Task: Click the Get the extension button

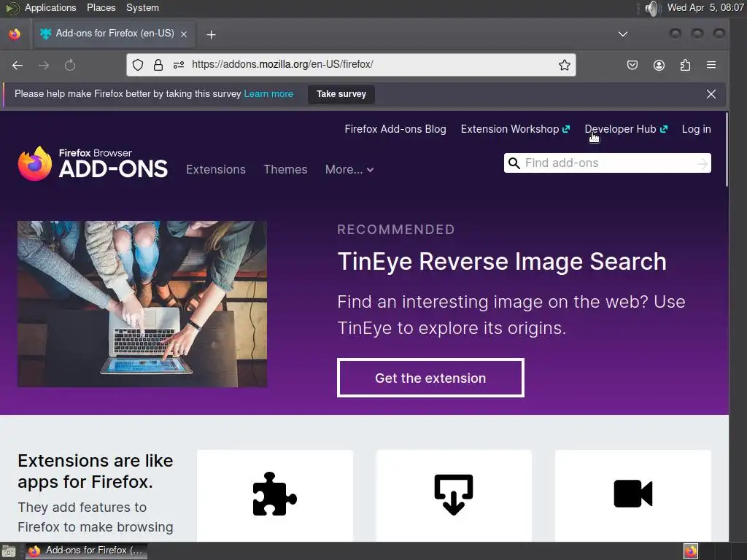Action: point(430,378)
